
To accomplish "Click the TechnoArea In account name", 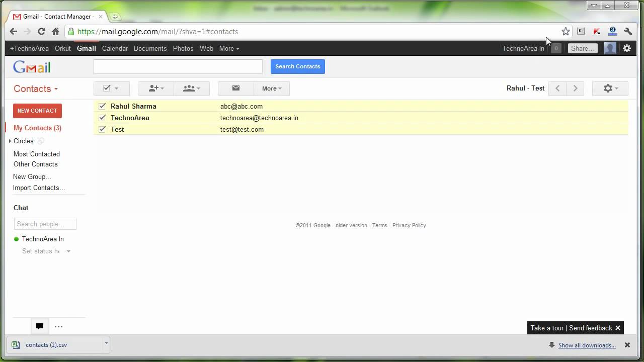I will point(523,48).
